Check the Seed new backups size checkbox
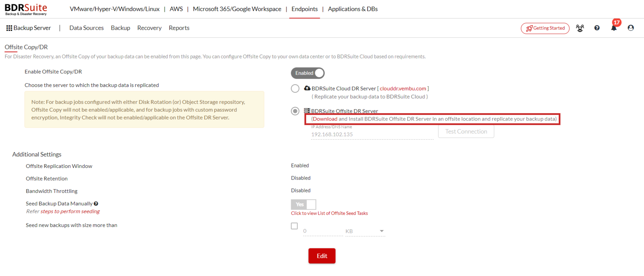 [294, 226]
